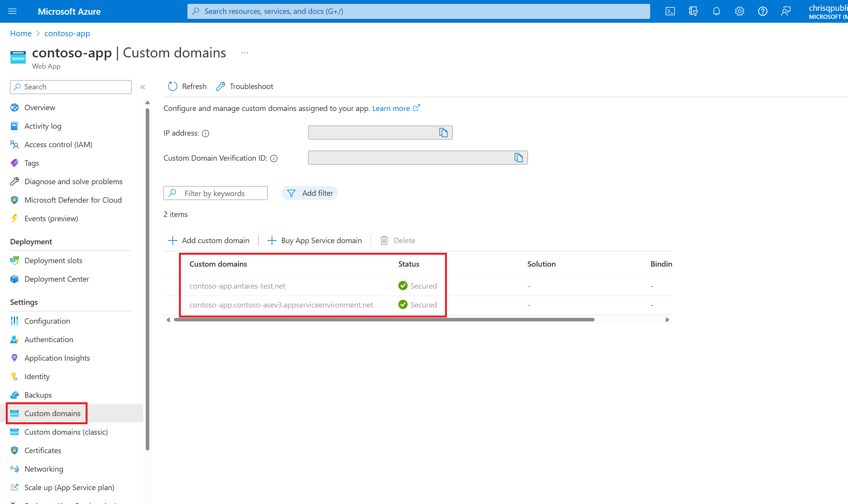848x504 pixels.
Task: Open the help question mark icon
Action: click(x=762, y=11)
